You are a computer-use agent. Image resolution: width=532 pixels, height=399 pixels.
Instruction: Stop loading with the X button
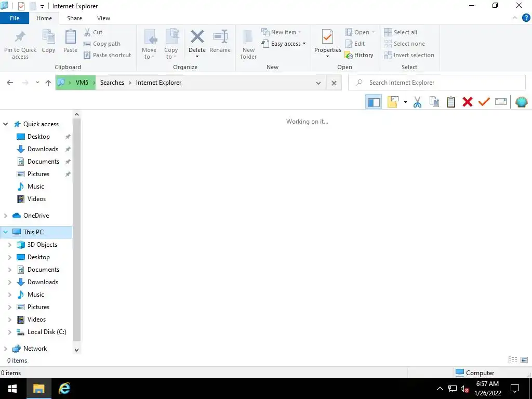[334, 83]
